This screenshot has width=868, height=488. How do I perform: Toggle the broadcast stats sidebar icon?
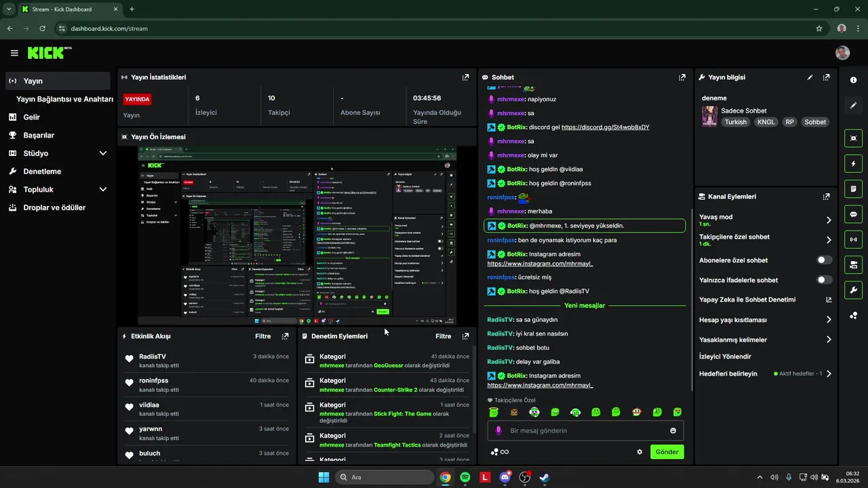click(x=853, y=239)
